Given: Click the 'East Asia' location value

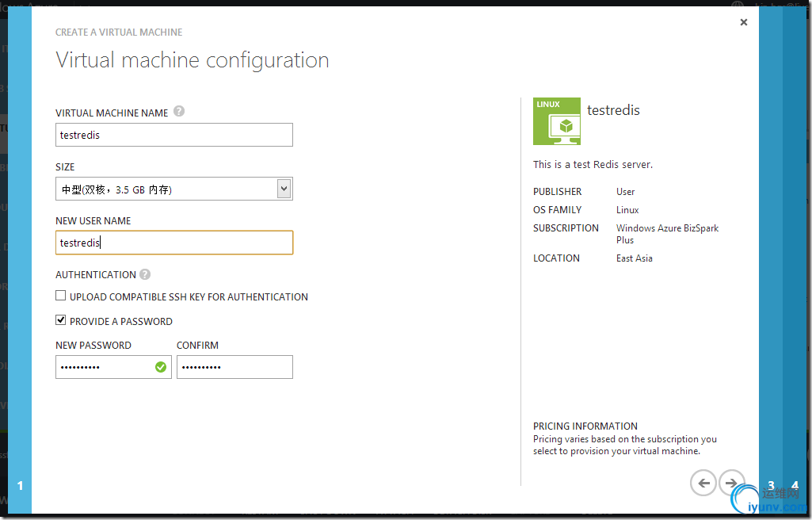Looking at the screenshot, I should coord(635,258).
